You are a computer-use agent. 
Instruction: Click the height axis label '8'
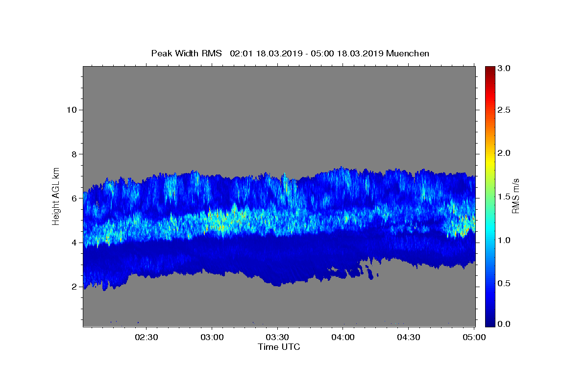click(73, 154)
